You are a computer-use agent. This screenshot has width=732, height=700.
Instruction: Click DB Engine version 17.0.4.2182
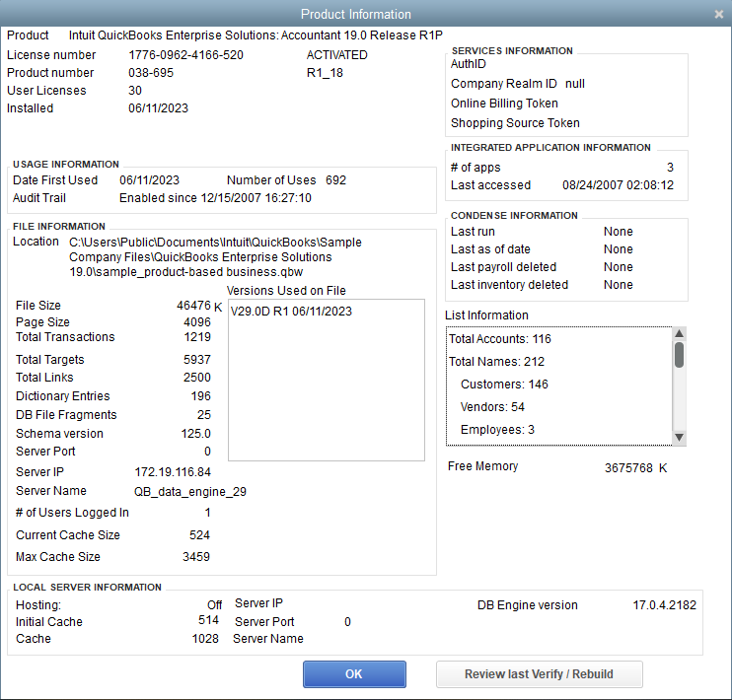[x=664, y=605]
